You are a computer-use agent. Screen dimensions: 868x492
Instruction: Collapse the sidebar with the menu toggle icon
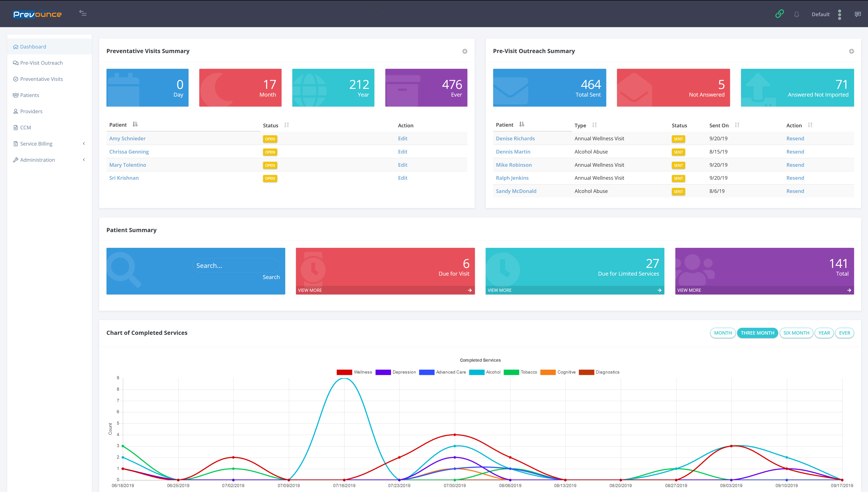83,13
